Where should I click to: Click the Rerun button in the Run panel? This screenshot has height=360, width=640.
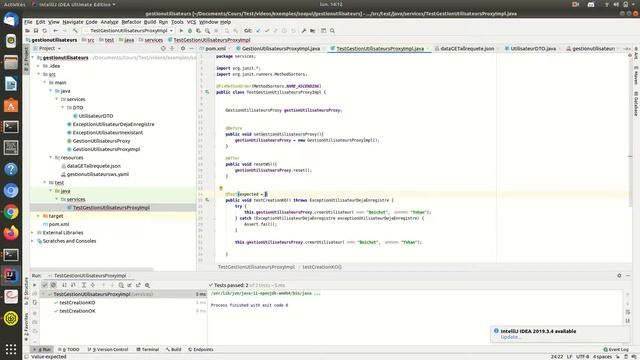35,285
